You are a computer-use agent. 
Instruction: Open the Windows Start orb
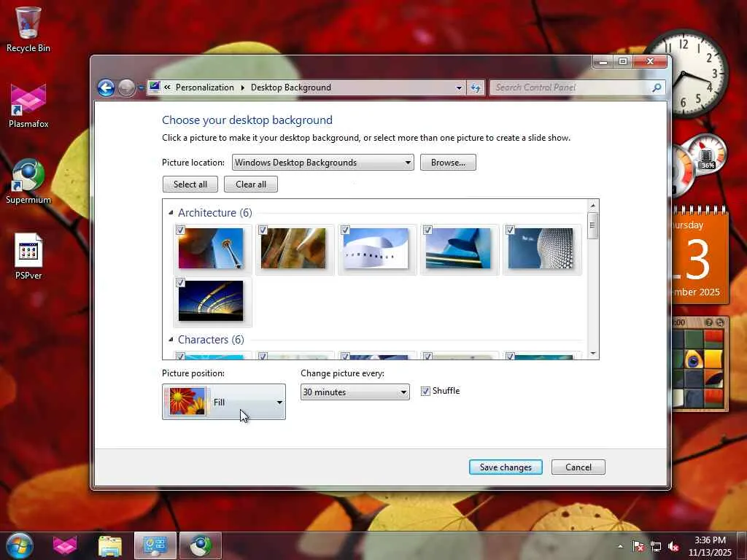(20, 545)
